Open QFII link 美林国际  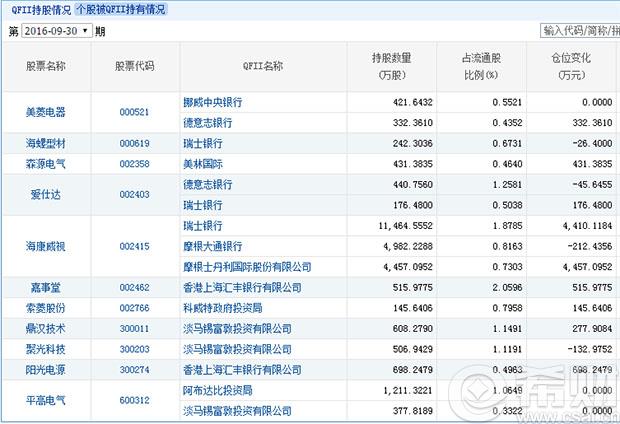click(x=202, y=164)
